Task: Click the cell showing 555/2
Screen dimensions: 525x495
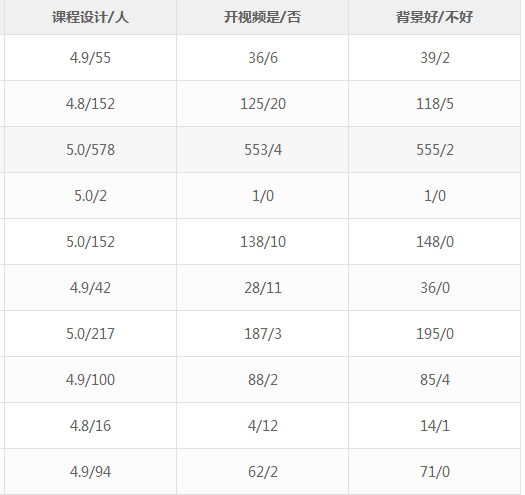Action: (435, 150)
